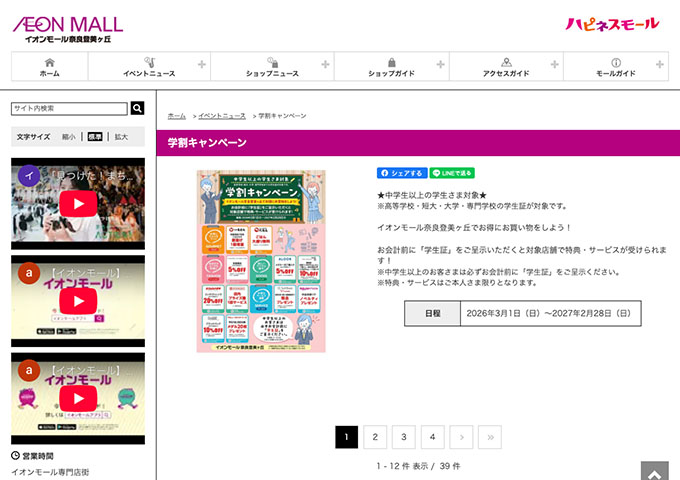680x480 pixels.
Task: Go to ホーム in the navigation bar
Action: 49,67
